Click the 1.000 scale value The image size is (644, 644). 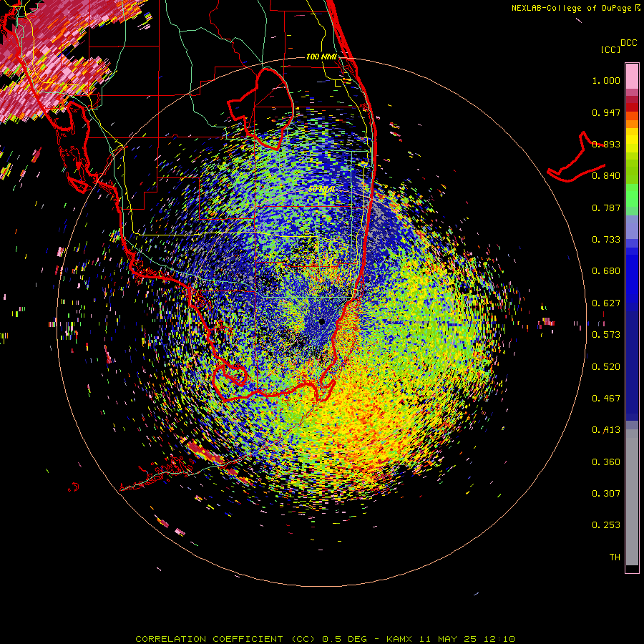606,80
